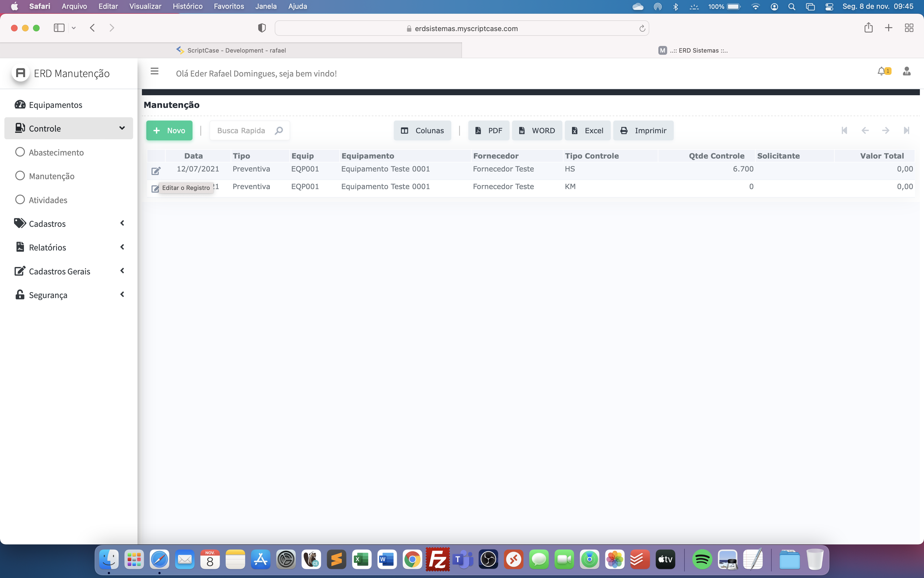
Task: Sort by Qtde Controle column header
Action: click(716, 156)
